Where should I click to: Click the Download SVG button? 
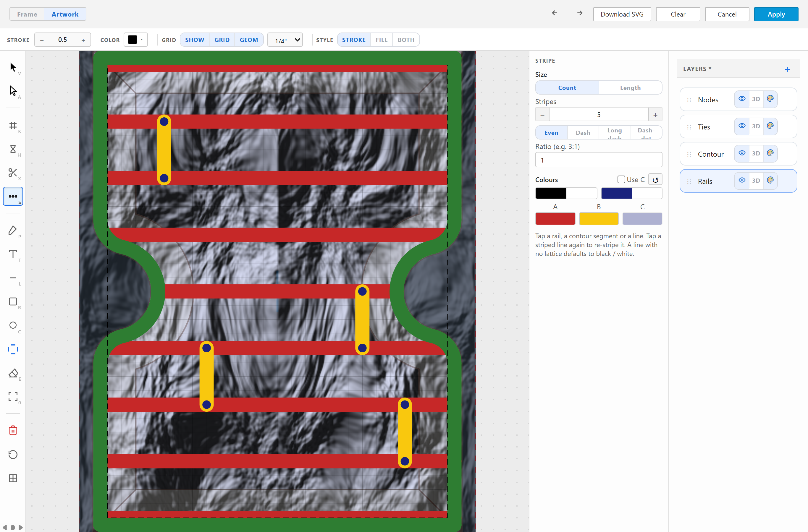[622, 14]
